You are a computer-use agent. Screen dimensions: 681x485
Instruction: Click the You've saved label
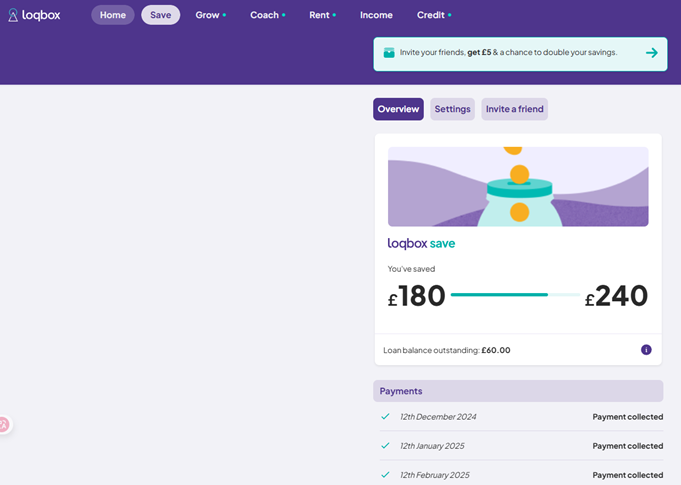click(411, 269)
